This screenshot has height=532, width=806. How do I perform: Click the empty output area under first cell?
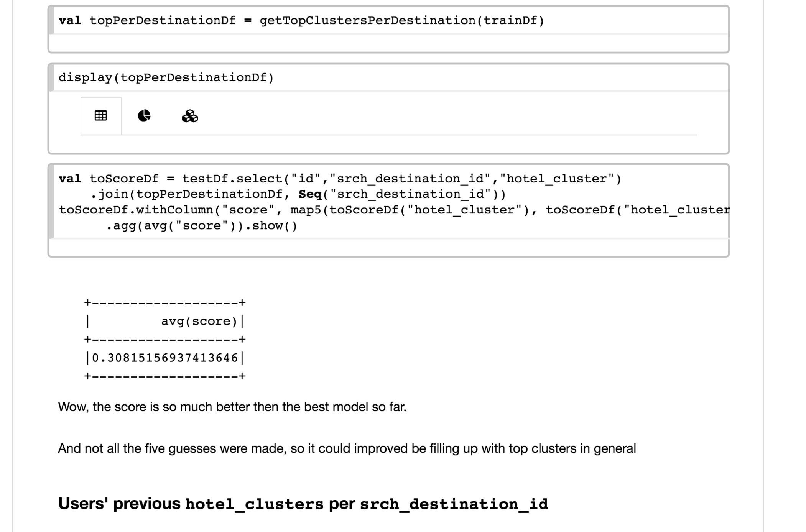coord(388,43)
